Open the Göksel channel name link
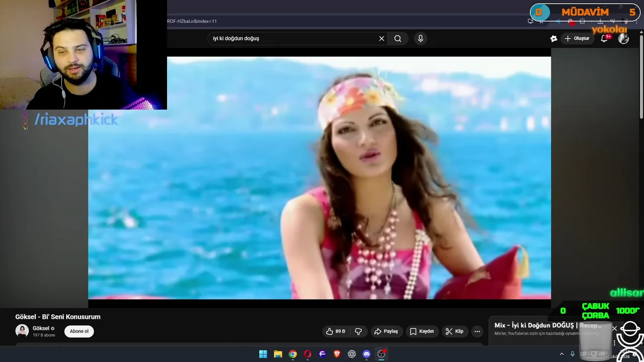Image resolution: width=644 pixels, height=362 pixels. pos(41,328)
